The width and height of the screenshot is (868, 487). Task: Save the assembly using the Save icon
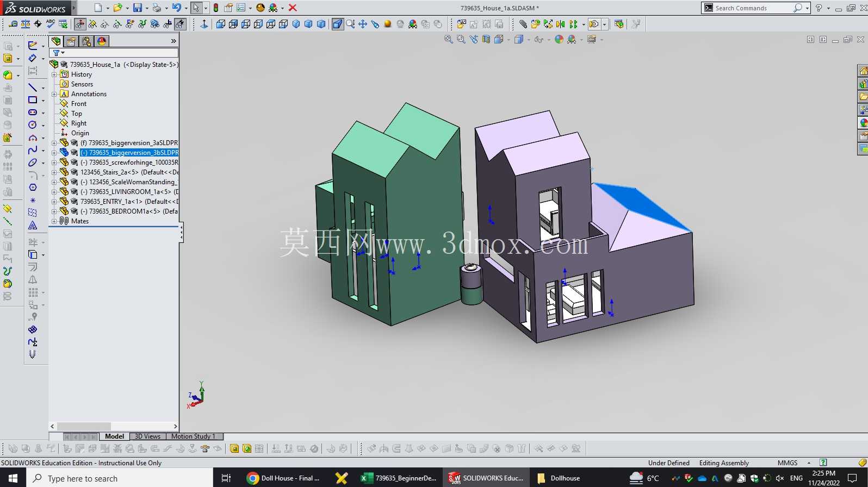pos(138,8)
